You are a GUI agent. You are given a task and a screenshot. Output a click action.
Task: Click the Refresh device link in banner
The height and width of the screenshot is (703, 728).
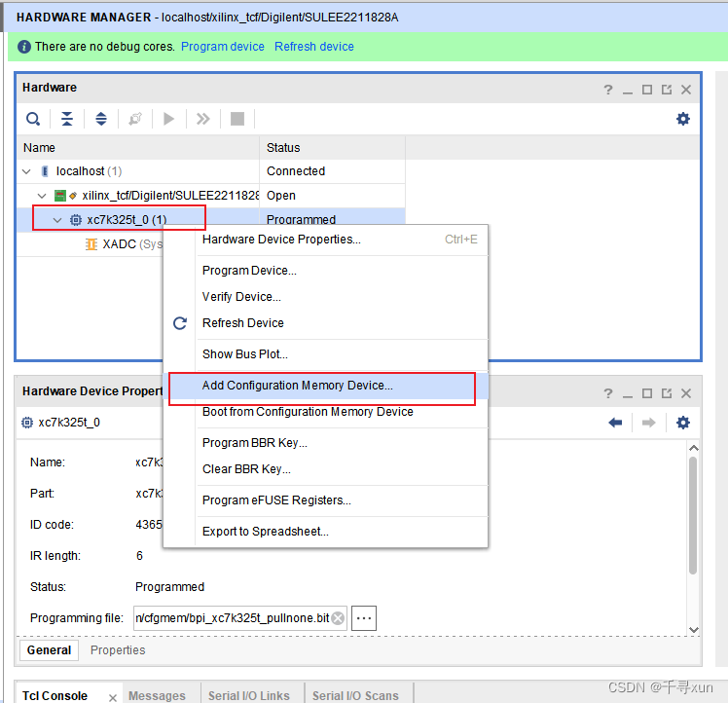313,47
